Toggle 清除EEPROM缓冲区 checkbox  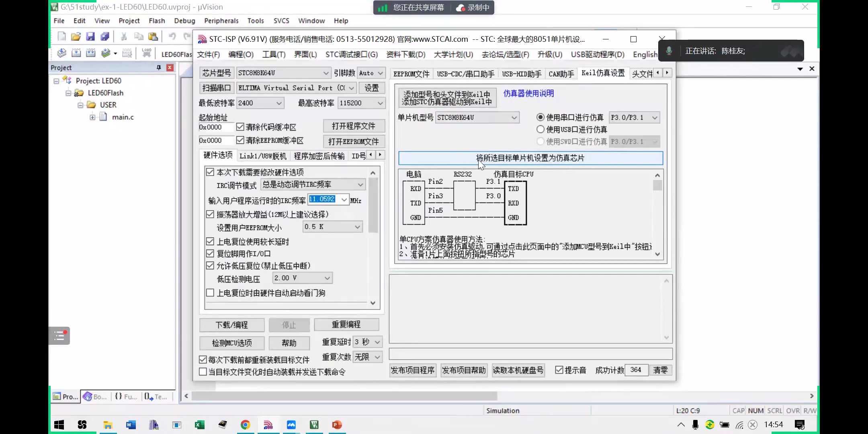coord(240,140)
